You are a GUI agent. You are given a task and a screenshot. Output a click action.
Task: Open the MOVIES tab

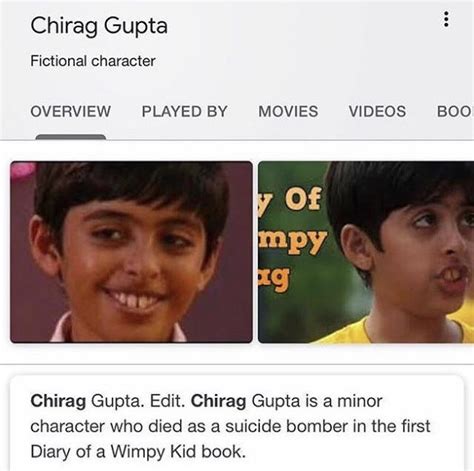pyautogui.click(x=288, y=111)
